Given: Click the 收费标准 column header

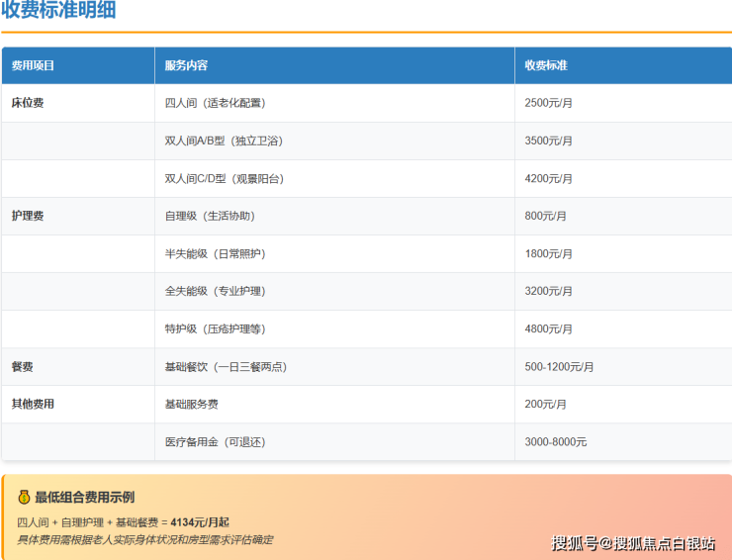Looking at the screenshot, I should pos(546,65).
